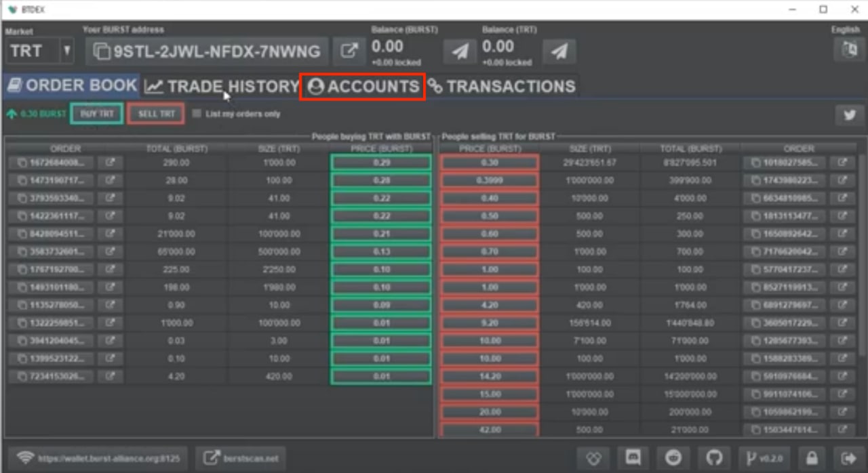Explore buy order 7234153026 via its link icon
This screenshot has width=868, height=473.
coord(110,376)
